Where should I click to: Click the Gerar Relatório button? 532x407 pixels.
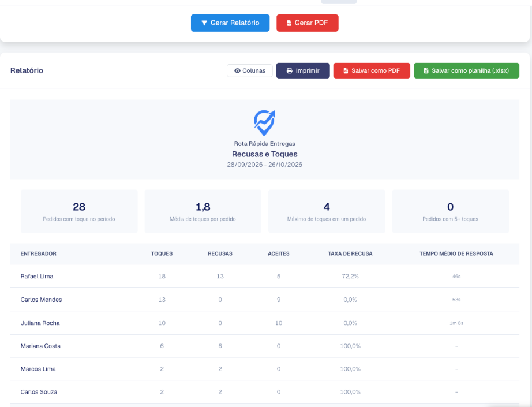[x=230, y=23]
